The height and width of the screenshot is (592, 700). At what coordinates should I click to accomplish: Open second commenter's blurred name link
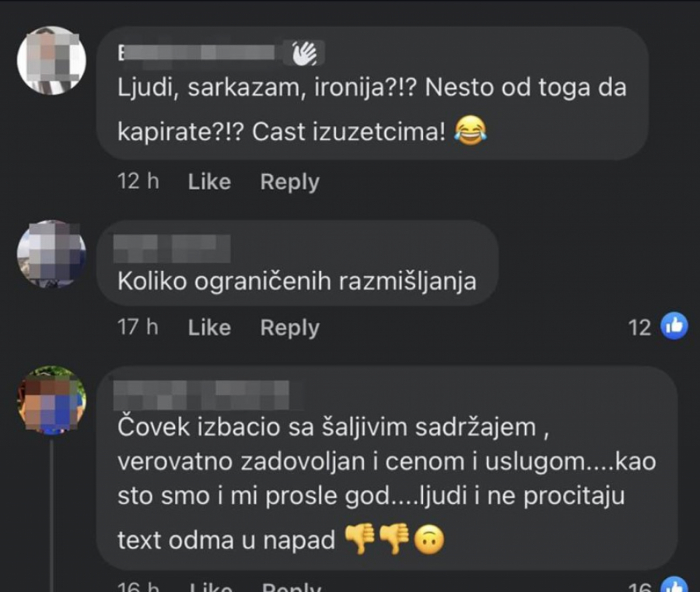pyautogui.click(x=172, y=248)
